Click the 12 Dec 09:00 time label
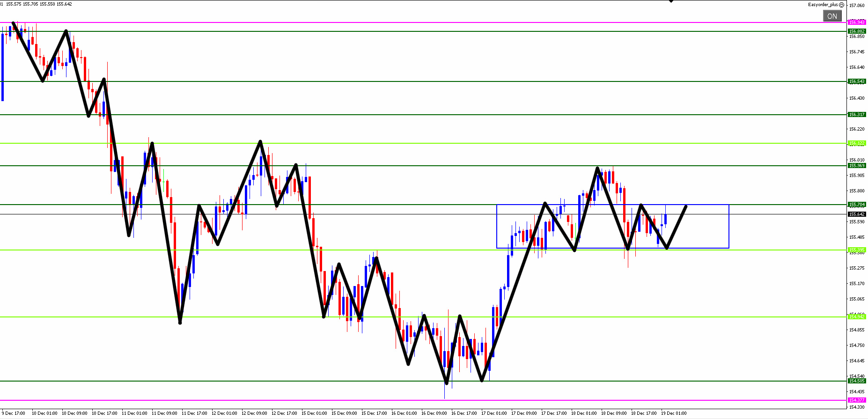 point(255,413)
